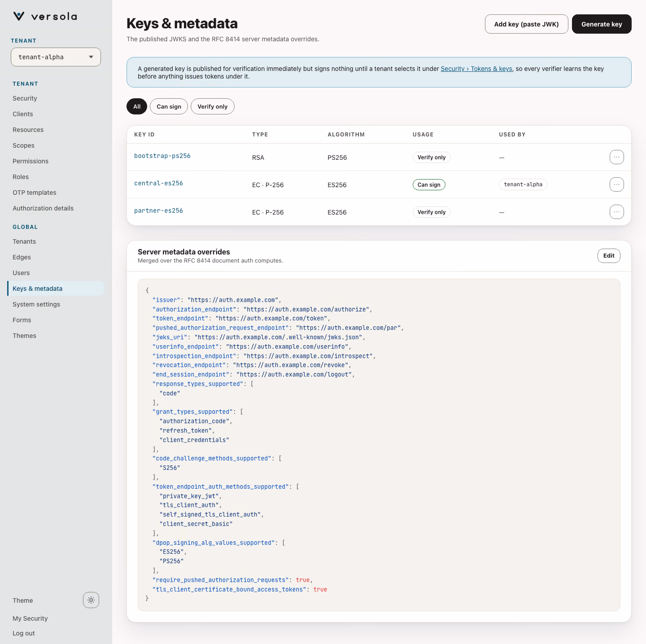Show Verify only keys filter
Screen dimensions: 646x644
click(213, 106)
